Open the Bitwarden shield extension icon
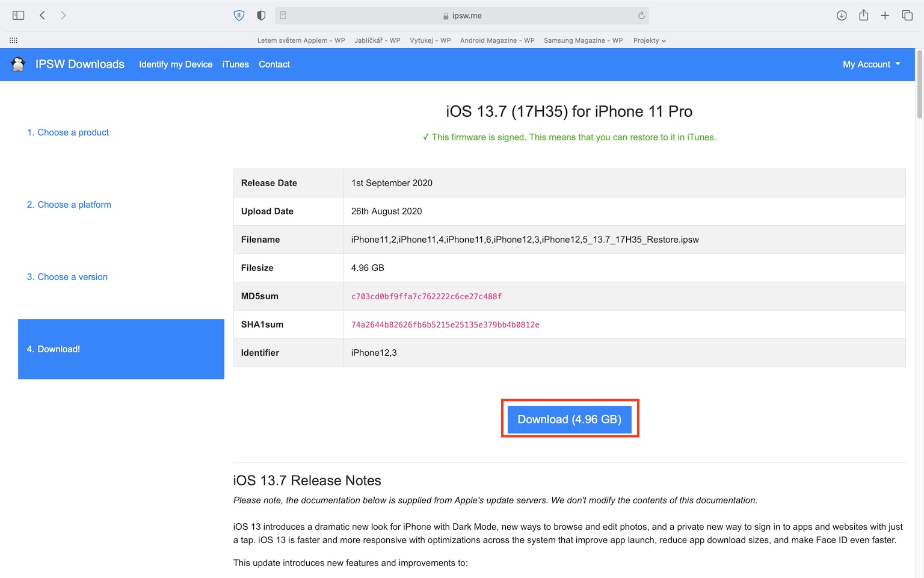924x578 pixels. click(239, 16)
